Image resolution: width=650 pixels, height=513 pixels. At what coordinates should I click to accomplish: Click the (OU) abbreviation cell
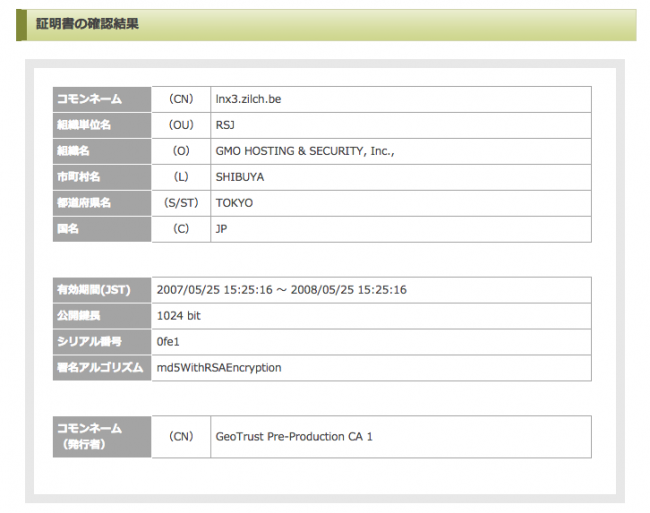[181, 125]
